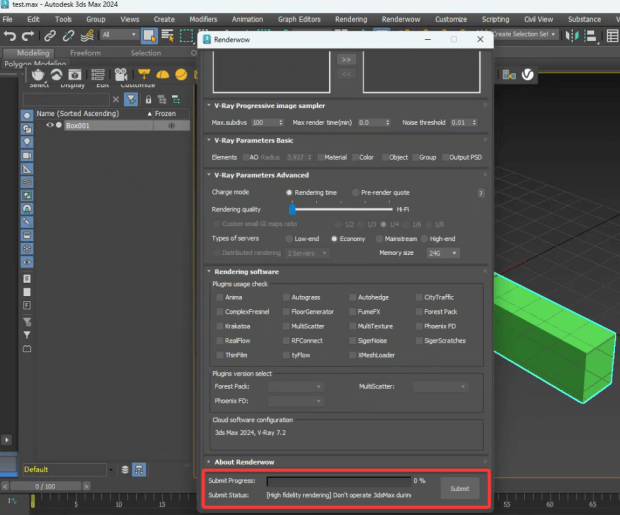620x515 pixels.
Task: Select the Link tool chain icon
Action: 49,35
